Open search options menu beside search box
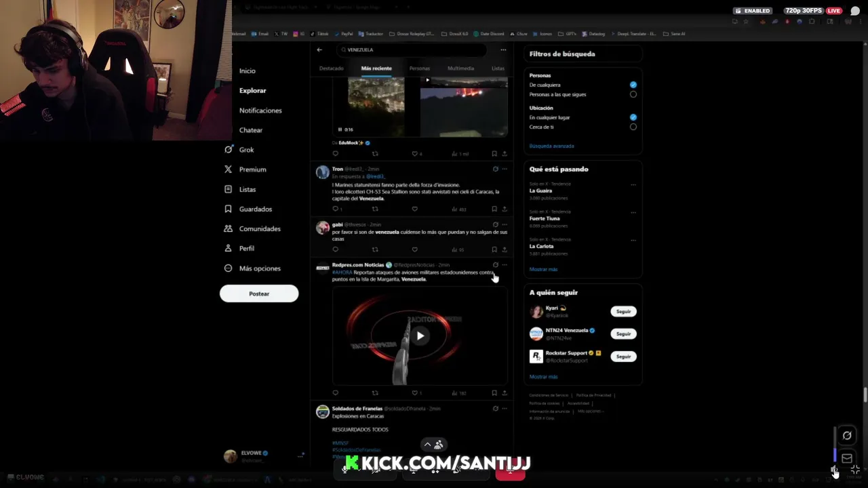 [503, 49]
